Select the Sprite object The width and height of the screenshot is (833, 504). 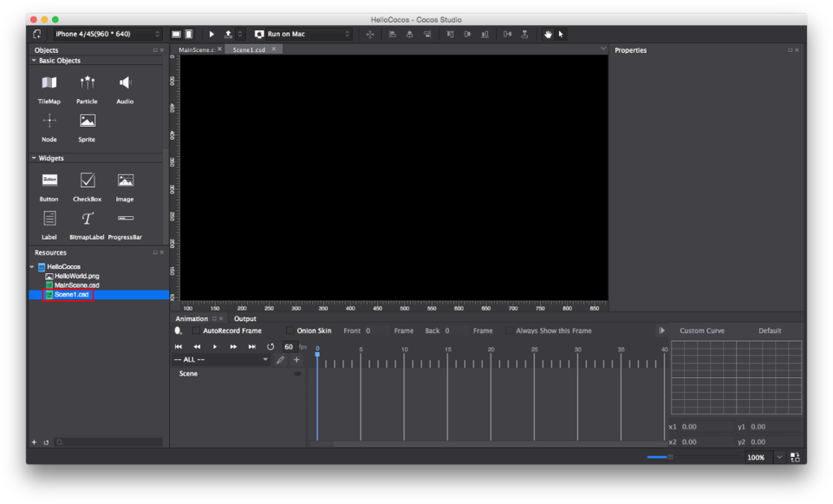click(86, 127)
